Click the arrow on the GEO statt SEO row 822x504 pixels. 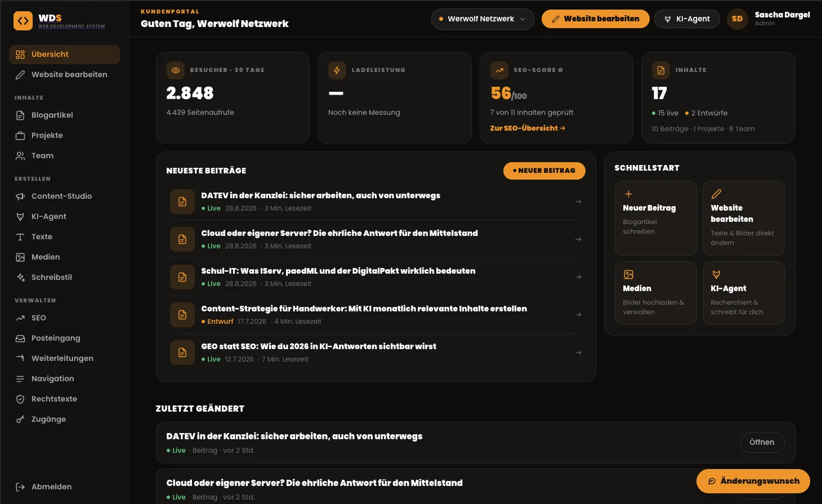click(578, 353)
